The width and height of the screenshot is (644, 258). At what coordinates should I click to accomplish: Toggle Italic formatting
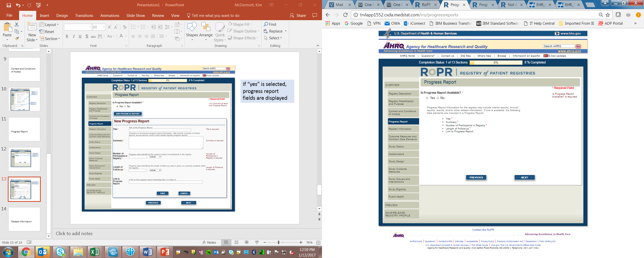73,37
